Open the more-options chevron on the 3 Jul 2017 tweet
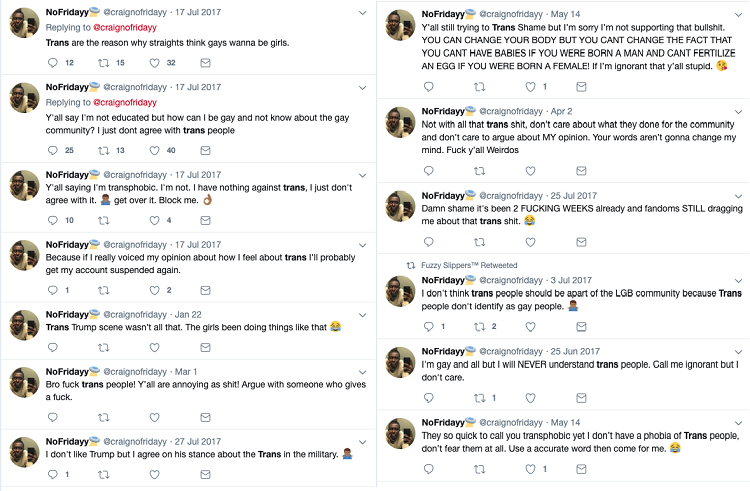Image resolution: width=750 pixels, height=491 pixels. 742,278
